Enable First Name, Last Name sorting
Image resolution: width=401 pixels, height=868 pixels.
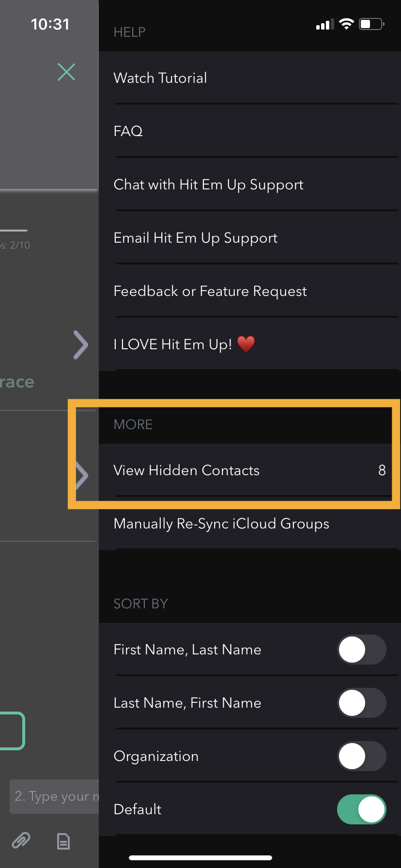361,650
